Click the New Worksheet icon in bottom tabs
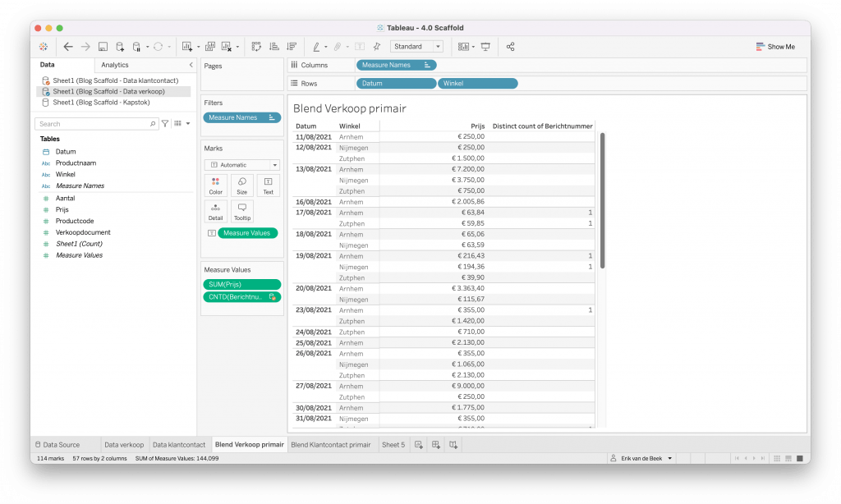The image size is (841, 504). [419, 445]
